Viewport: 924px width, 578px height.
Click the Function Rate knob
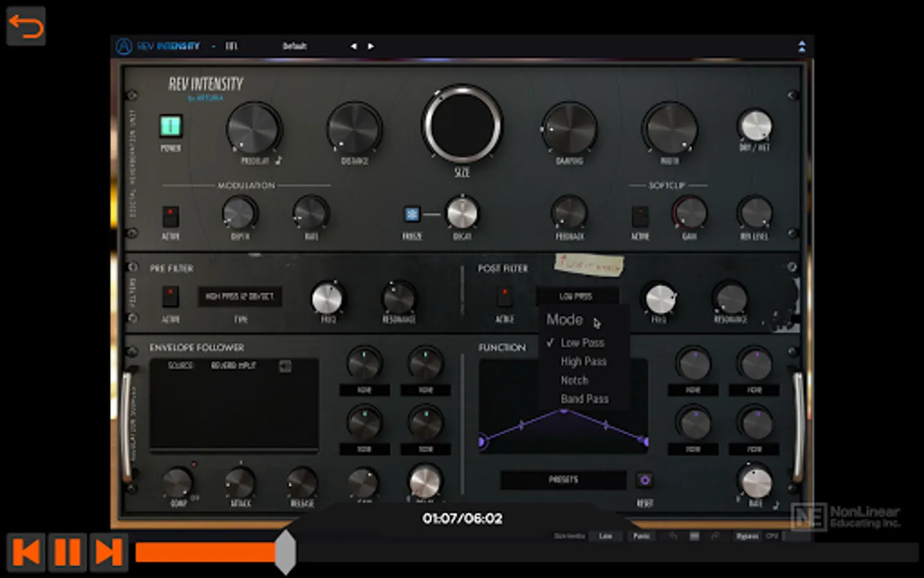click(756, 482)
